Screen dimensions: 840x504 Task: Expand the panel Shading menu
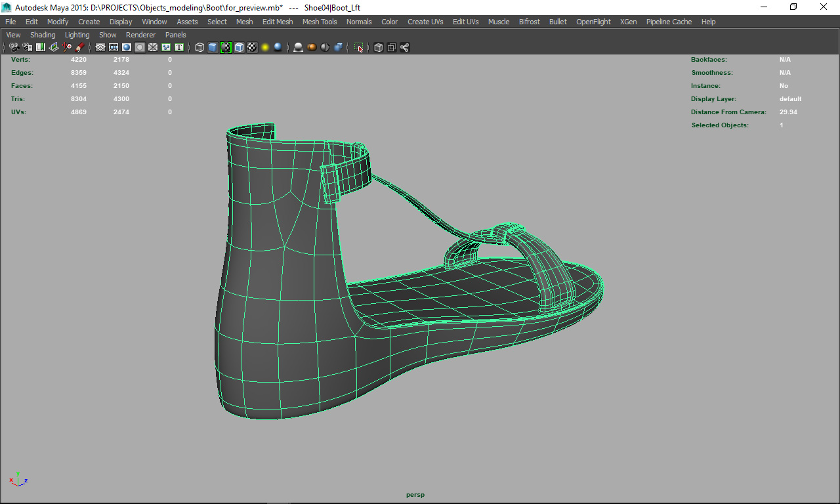click(43, 35)
